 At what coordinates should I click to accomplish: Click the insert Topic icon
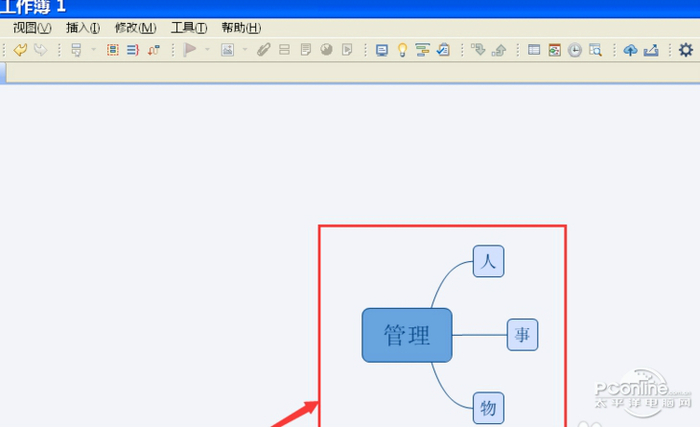[76, 50]
